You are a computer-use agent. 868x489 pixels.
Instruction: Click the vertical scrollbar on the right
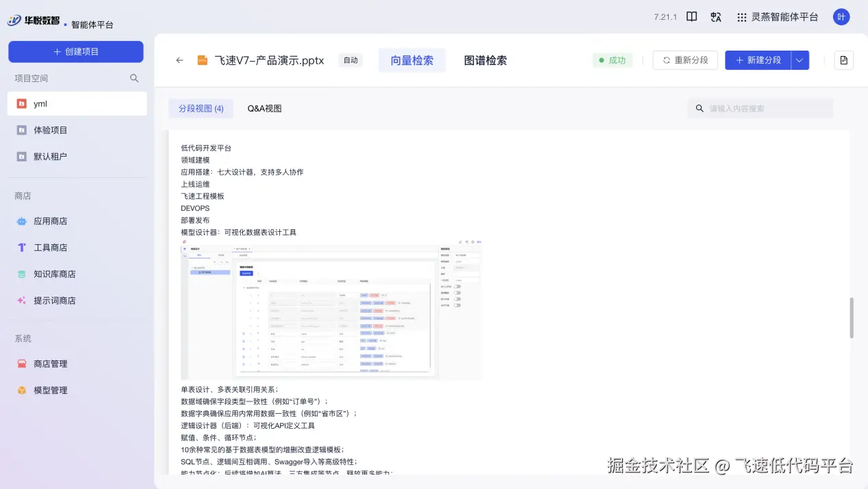coord(851,318)
